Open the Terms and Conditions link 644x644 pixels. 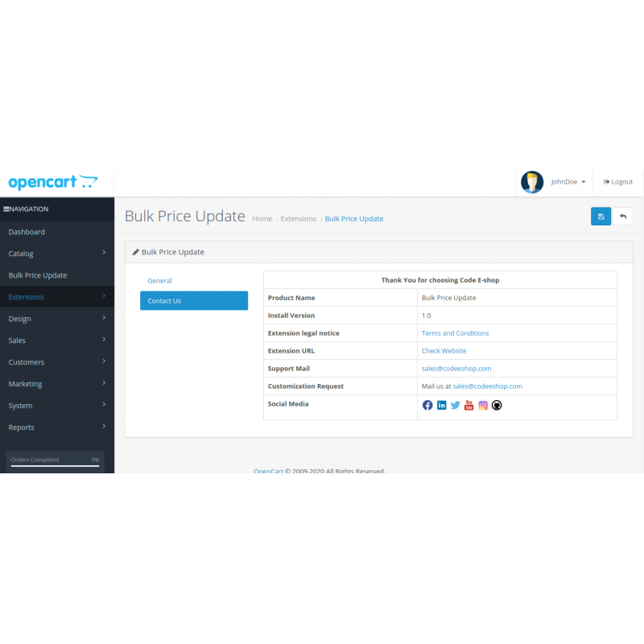coord(455,332)
